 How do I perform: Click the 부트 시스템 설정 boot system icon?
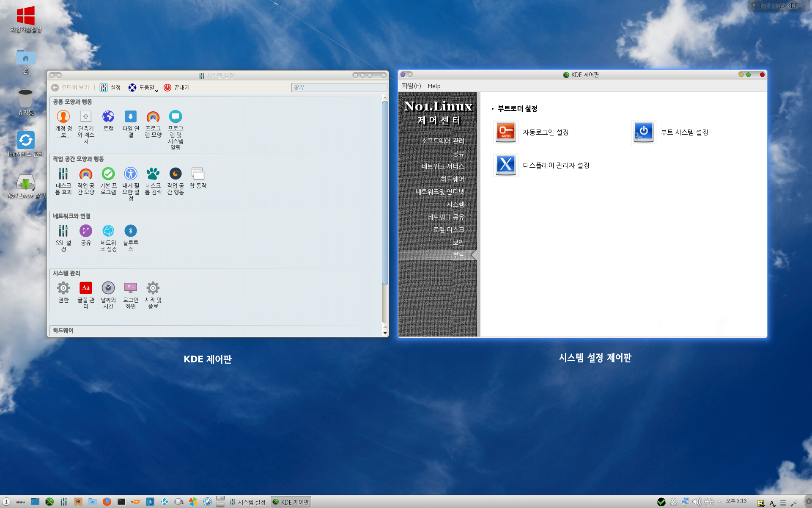pos(644,132)
